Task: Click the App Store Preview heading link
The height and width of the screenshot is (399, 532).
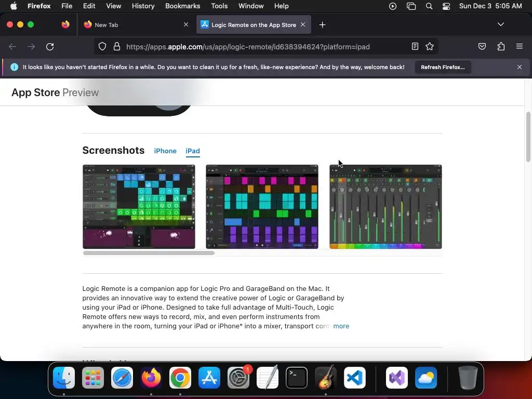Action: click(x=55, y=92)
